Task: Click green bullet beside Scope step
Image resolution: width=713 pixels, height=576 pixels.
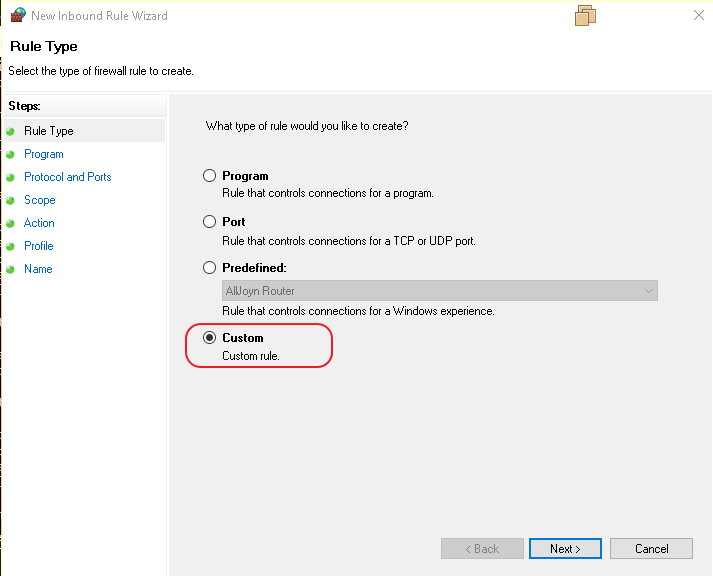Action: point(10,200)
